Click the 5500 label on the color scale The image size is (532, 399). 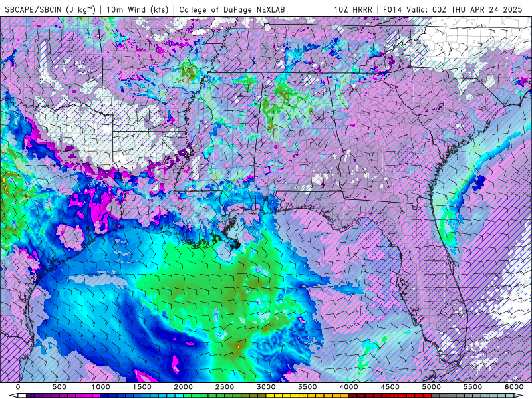473,387
